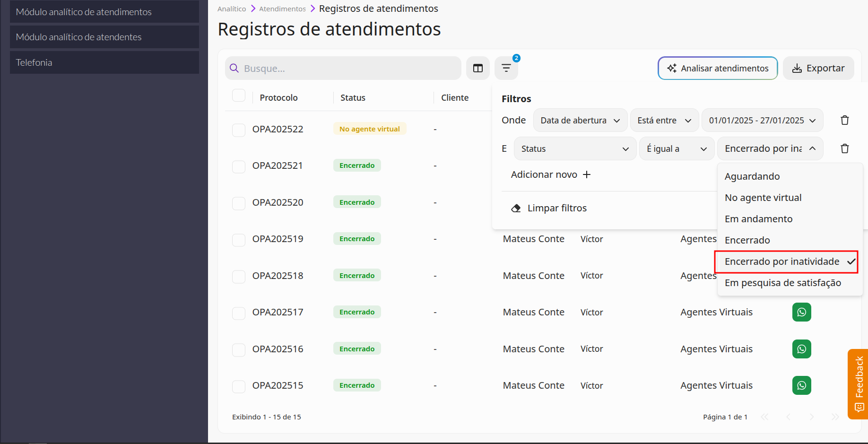Viewport: 868px width, 444px height.
Task: Click WhatsApp icon for OPA202515
Action: (802, 385)
